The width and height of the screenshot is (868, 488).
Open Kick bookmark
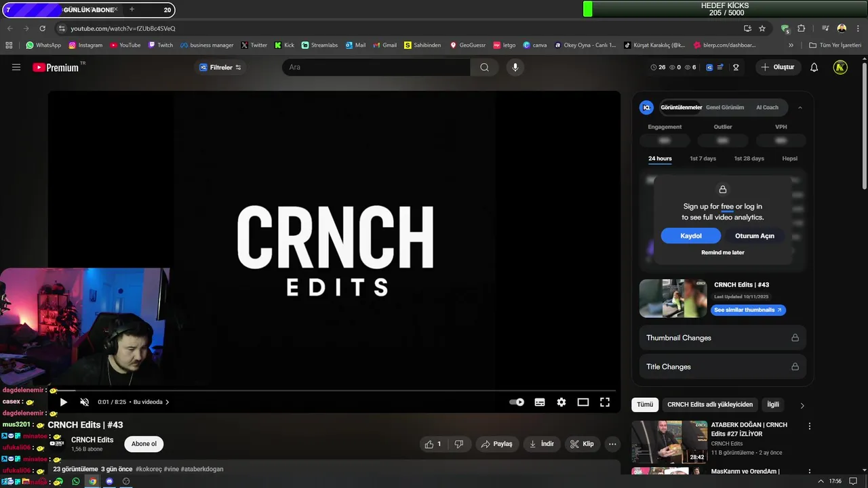coord(284,45)
